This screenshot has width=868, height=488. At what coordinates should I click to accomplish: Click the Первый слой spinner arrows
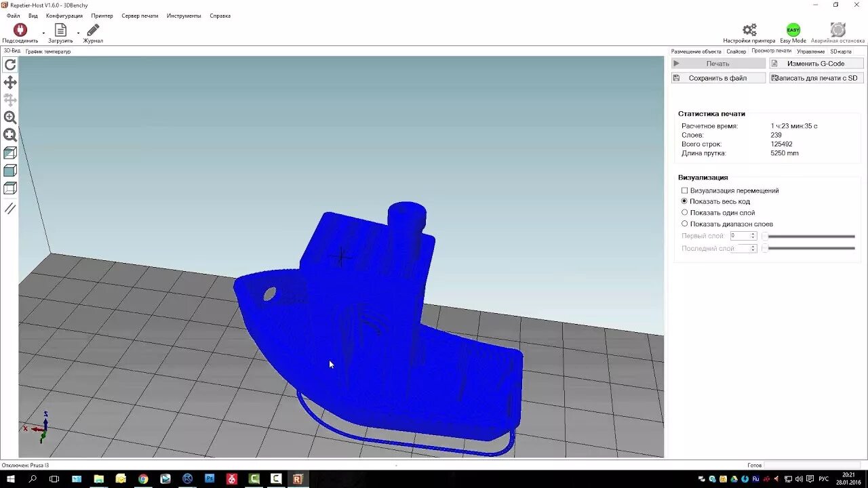753,236
